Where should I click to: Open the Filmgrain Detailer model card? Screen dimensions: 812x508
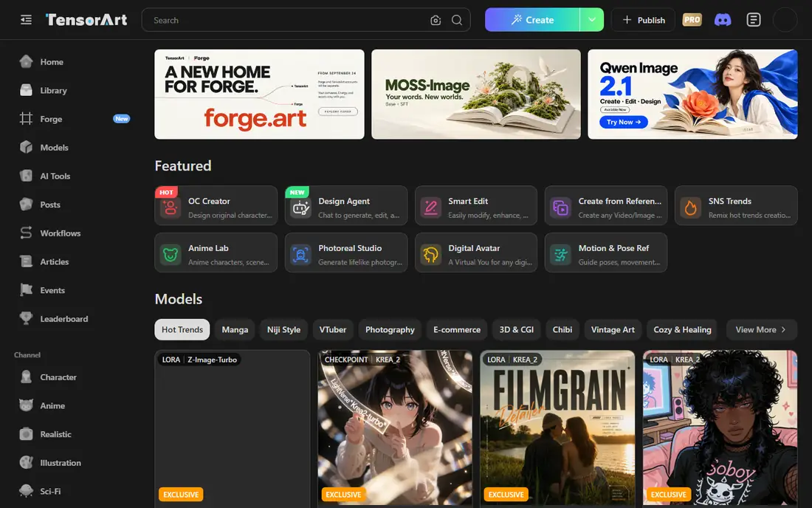pyautogui.click(x=558, y=429)
